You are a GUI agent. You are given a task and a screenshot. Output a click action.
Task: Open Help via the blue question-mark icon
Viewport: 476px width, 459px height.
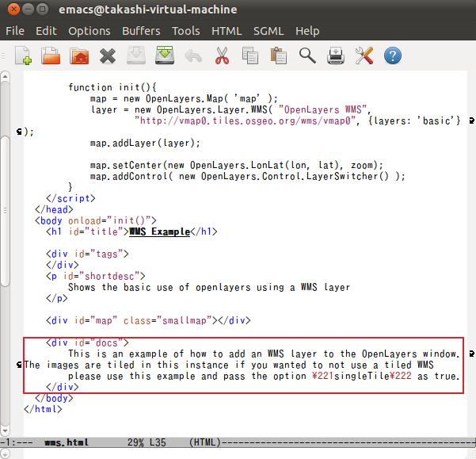(393, 55)
